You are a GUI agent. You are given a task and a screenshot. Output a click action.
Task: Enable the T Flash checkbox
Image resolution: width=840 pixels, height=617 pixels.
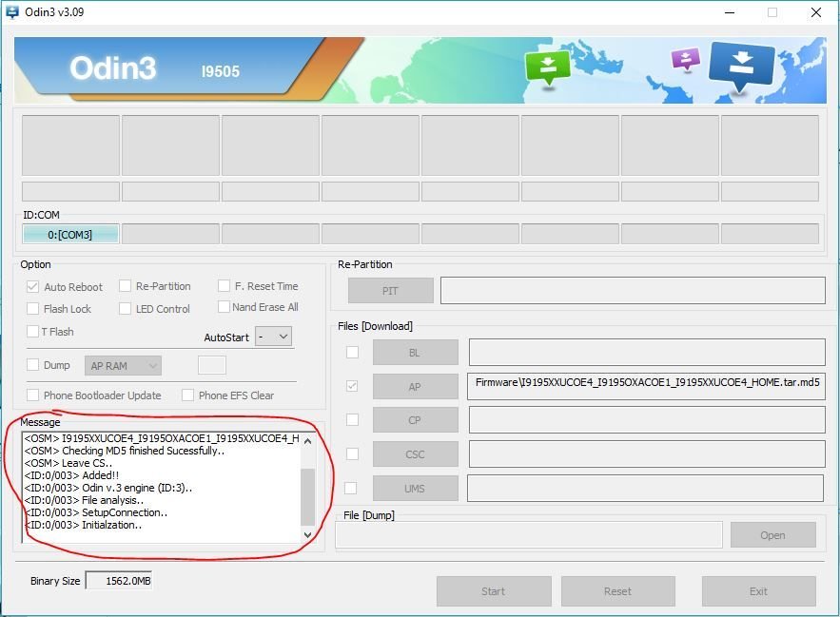[32, 332]
